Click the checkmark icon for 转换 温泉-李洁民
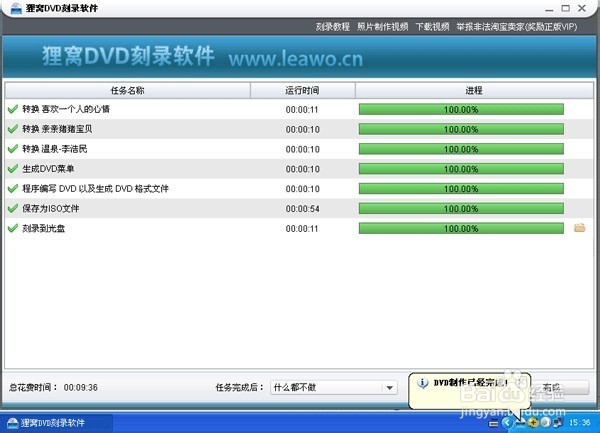Viewport: 600px width, 433px height. pyautogui.click(x=13, y=149)
